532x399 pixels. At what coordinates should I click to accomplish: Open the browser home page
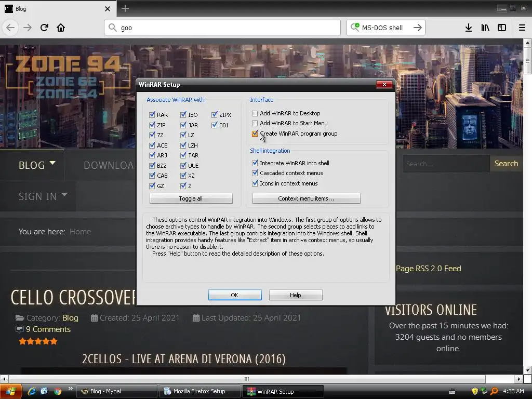click(61, 28)
